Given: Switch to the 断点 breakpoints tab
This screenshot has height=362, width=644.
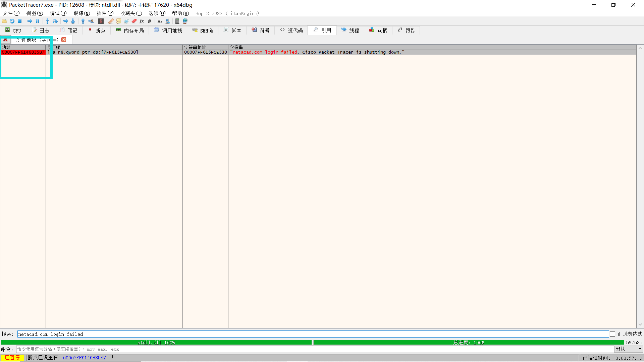Looking at the screenshot, I should 97,31.
